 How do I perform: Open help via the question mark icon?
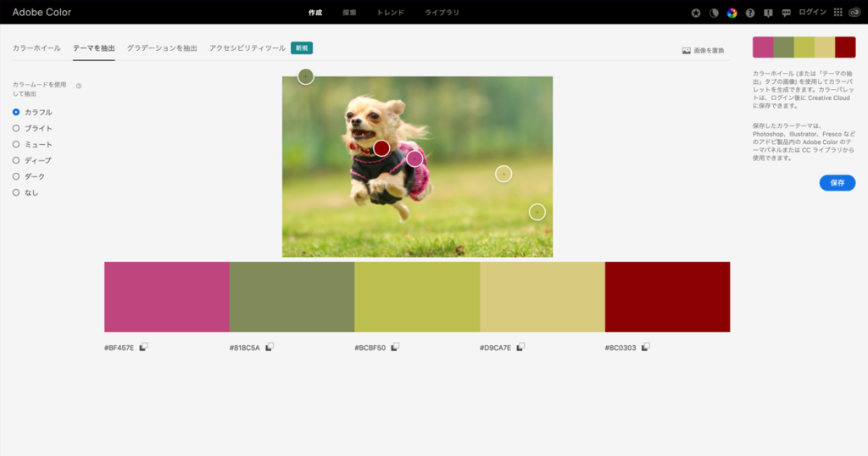click(x=749, y=13)
